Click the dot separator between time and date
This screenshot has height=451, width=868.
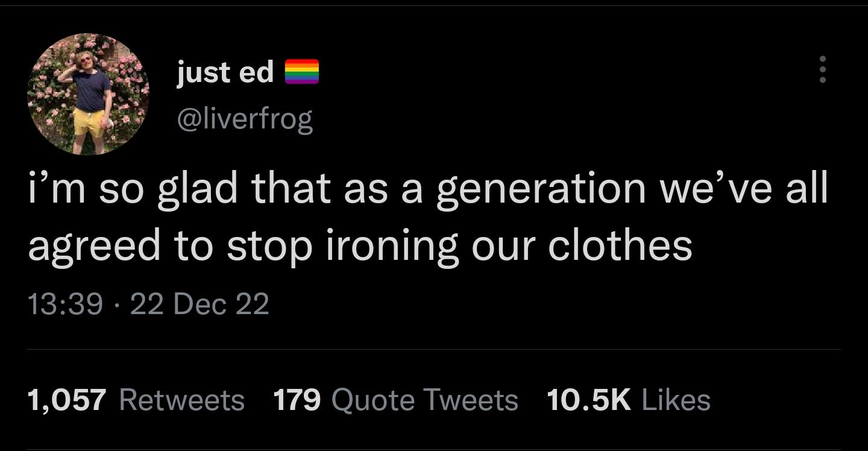click(x=116, y=303)
